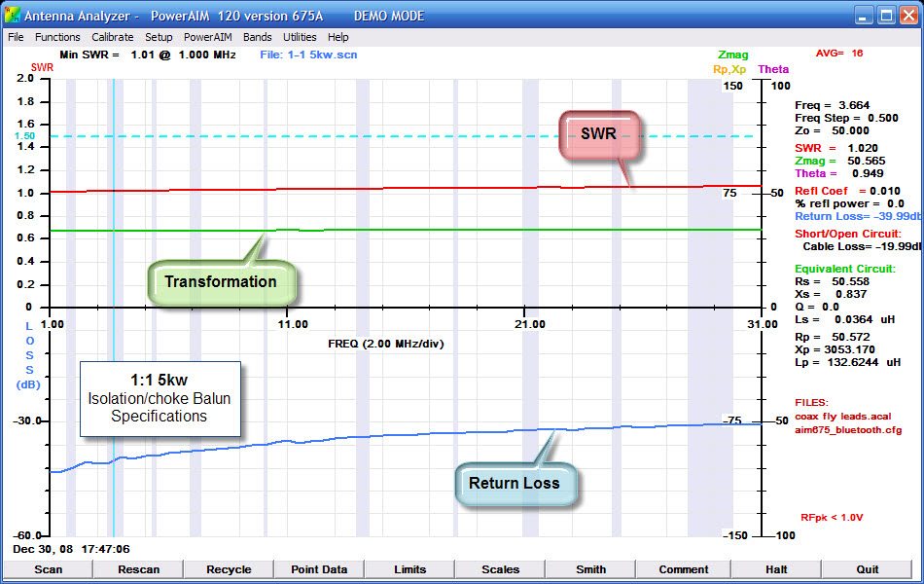Halt the current scan
Viewport: 924px width, 584px height.
776,569
